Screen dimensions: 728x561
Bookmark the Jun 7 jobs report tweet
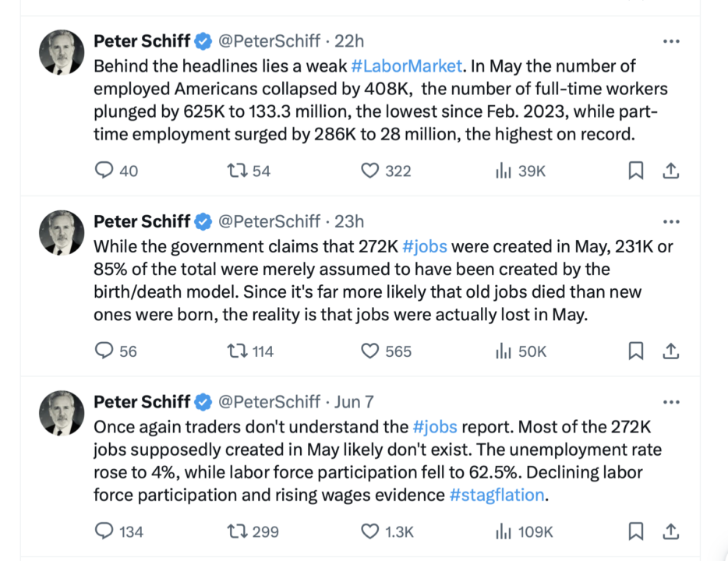[636, 531]
